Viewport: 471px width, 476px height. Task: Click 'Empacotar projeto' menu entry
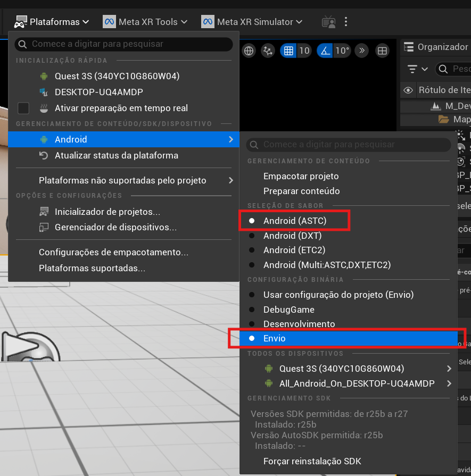(301, 176)
